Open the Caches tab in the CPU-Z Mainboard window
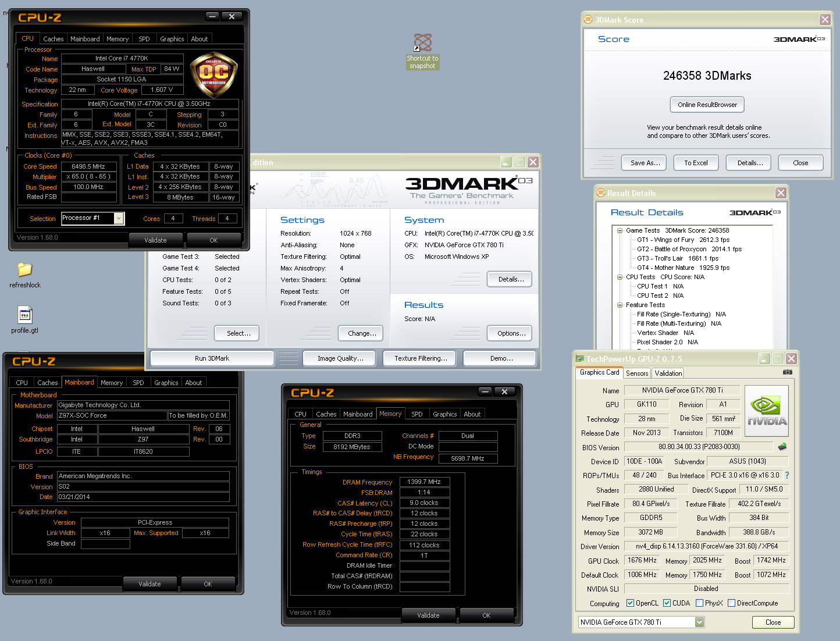The width and height of the screenshot is (840, 641). [x=48, y=383]
